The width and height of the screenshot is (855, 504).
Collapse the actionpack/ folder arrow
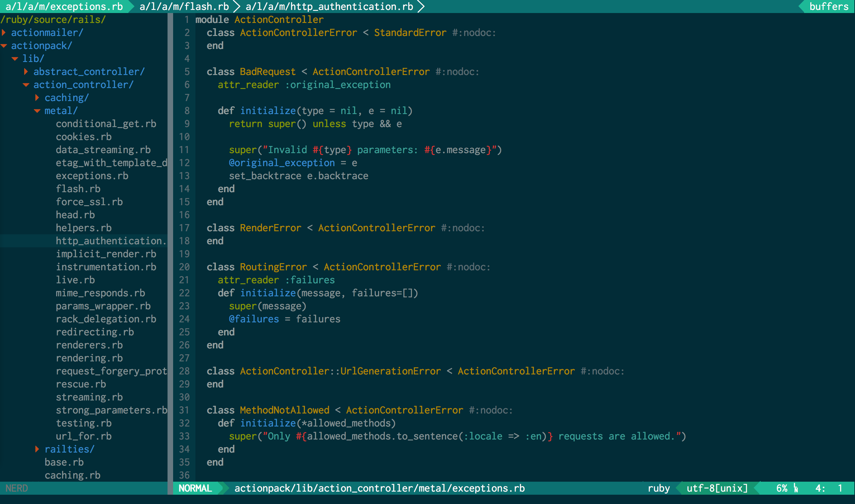4,46
